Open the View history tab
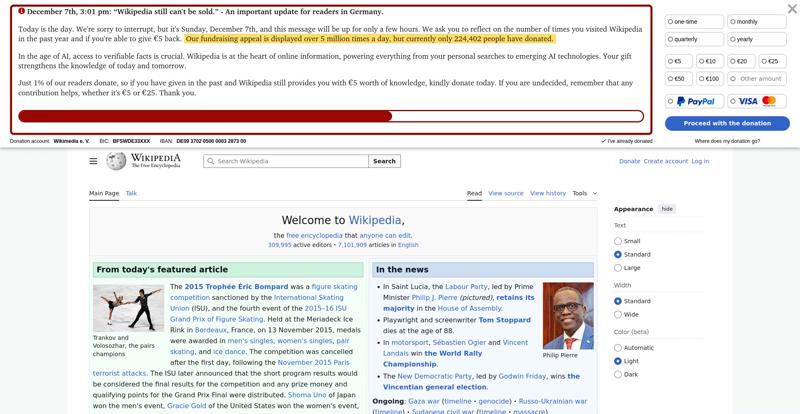Screen dimensions: 800x414 click(x=548, y=193)
